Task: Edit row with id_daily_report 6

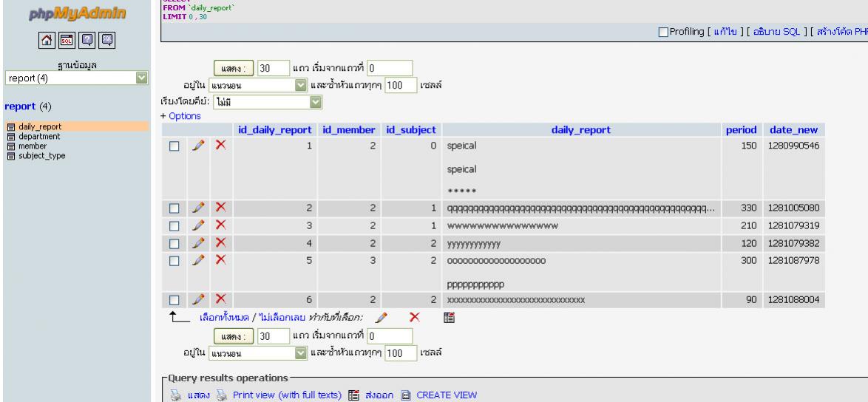Action: coord(198,300)
